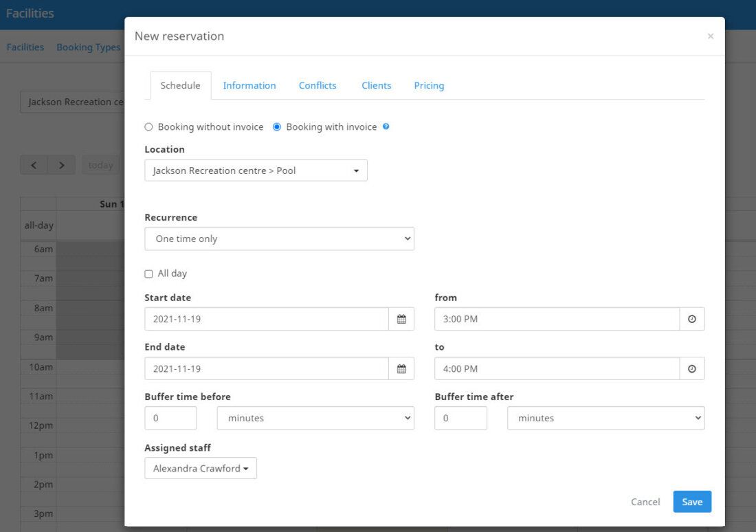Open the Booking Types menu

coord(88,47)
